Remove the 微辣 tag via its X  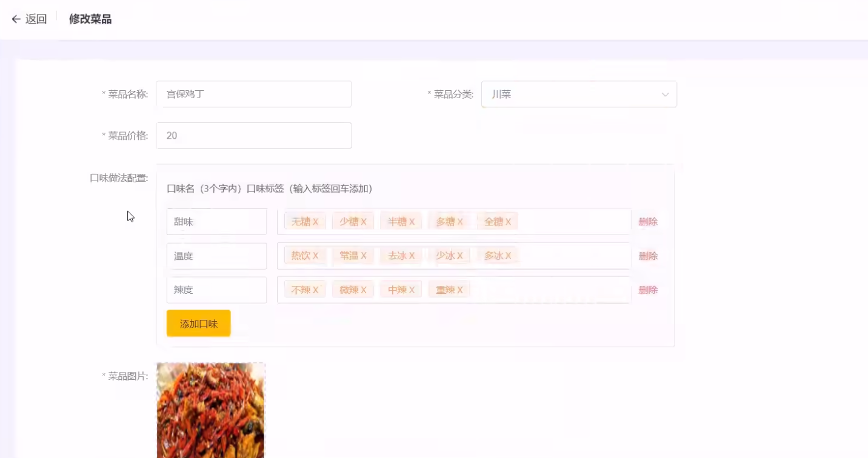click(364, 290)
